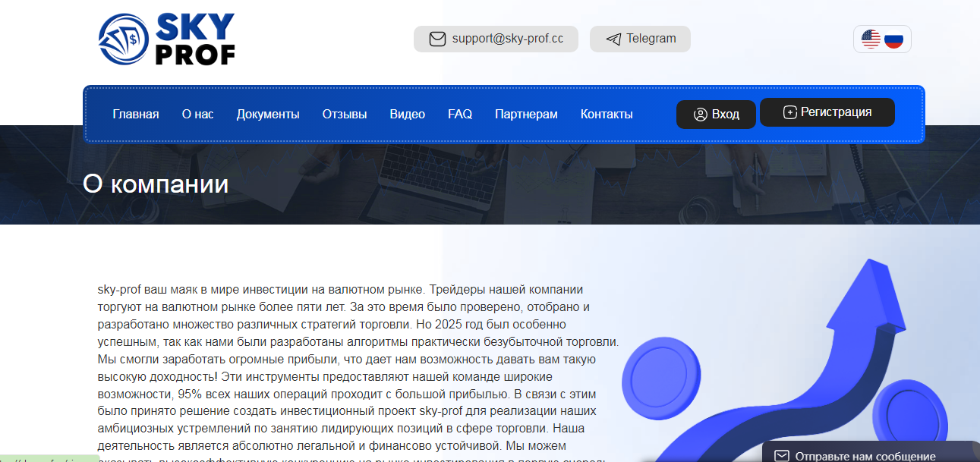Click the person icon on the Вход button
Viewport: 980px width, 462px height.
tap(700, 114)
